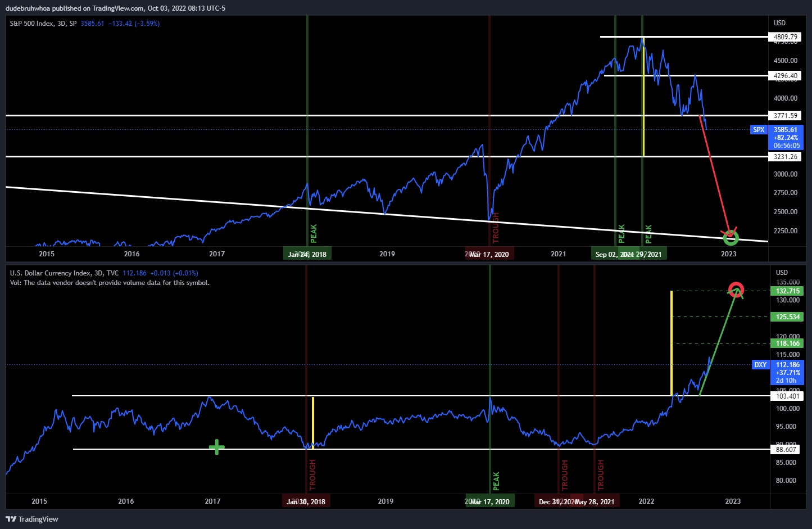Image resolution: width=812 pixels, height=529 pixels.
Task: Select Mar 17, 2020 marker on S&P chart
Action: tap(489, 254)
